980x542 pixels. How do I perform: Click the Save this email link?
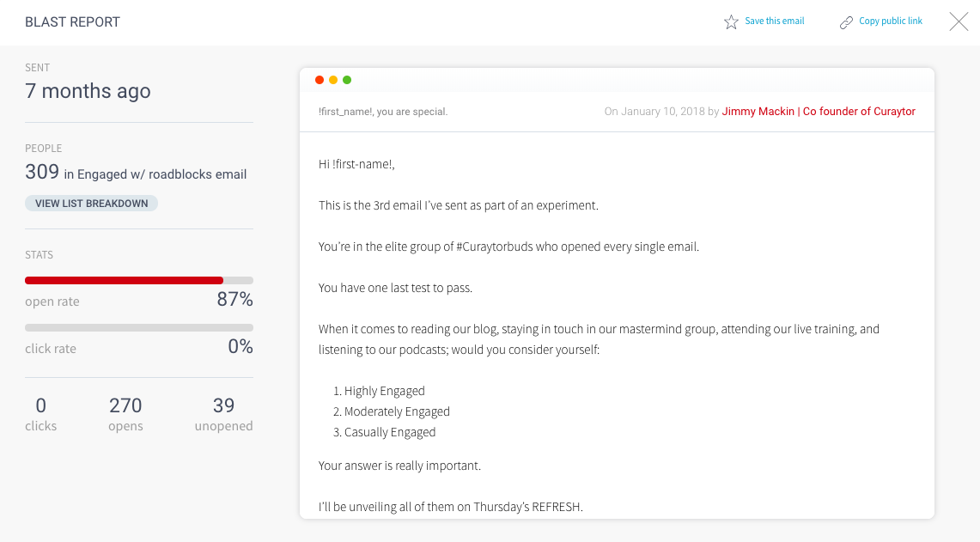click(775, 21)
